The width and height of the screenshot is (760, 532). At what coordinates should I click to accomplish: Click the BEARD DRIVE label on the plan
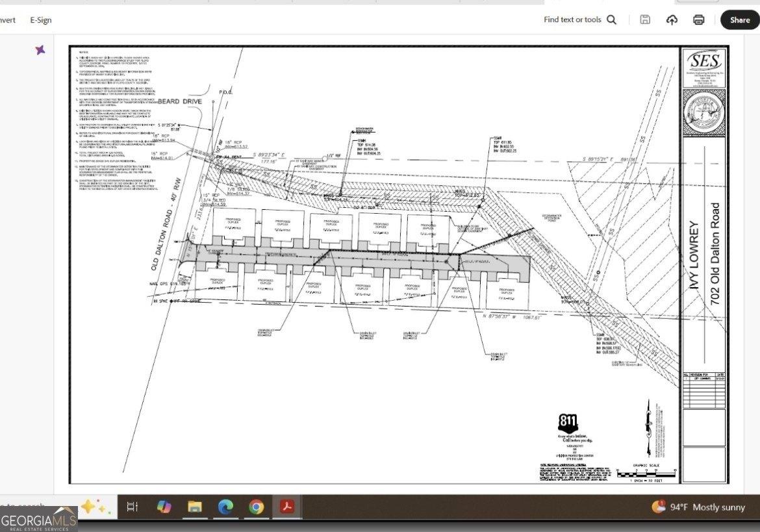click(180, 101)
